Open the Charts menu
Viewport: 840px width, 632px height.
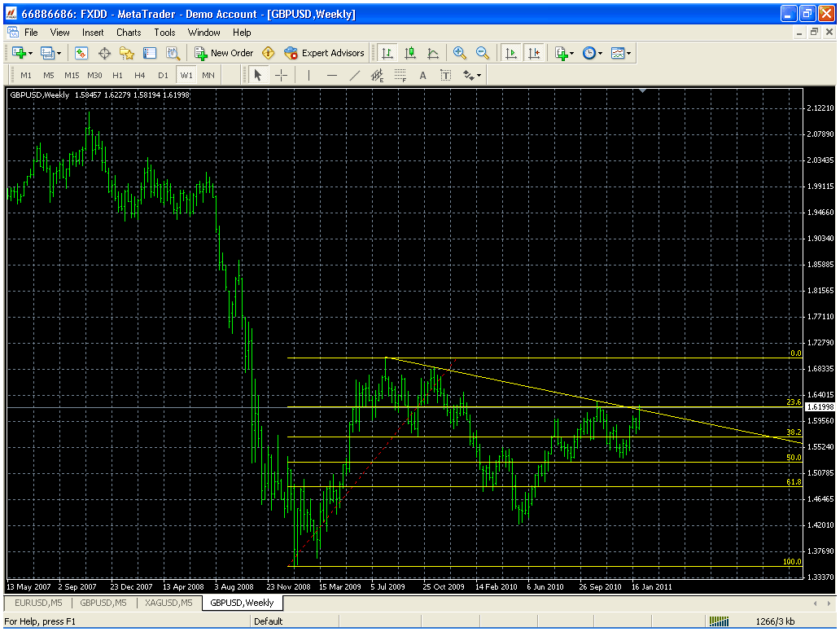coord(129,33)
